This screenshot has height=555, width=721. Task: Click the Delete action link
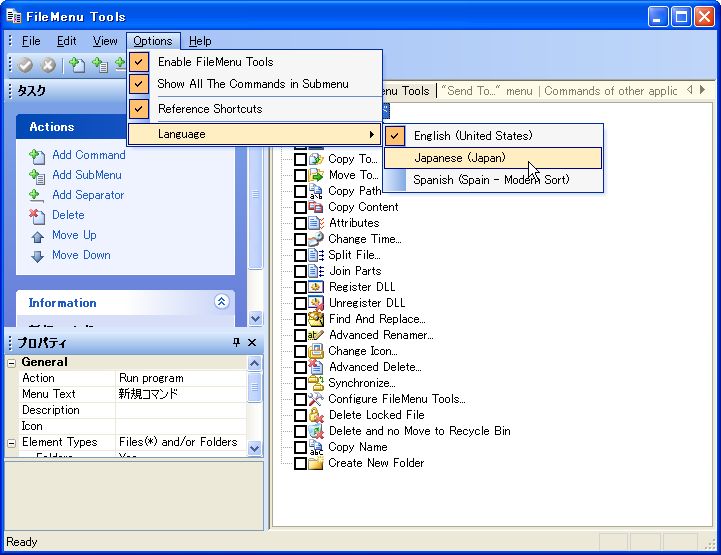click(x=68, y=215)
